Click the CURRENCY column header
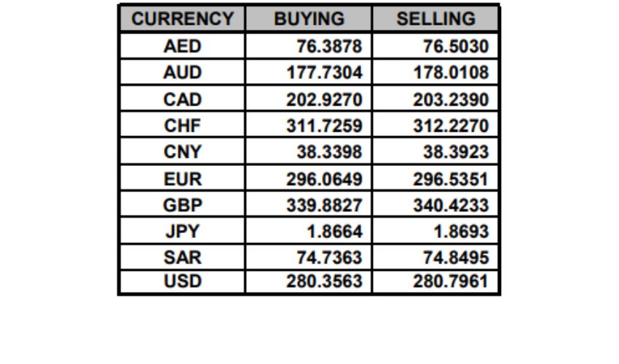 coord(182,19)
